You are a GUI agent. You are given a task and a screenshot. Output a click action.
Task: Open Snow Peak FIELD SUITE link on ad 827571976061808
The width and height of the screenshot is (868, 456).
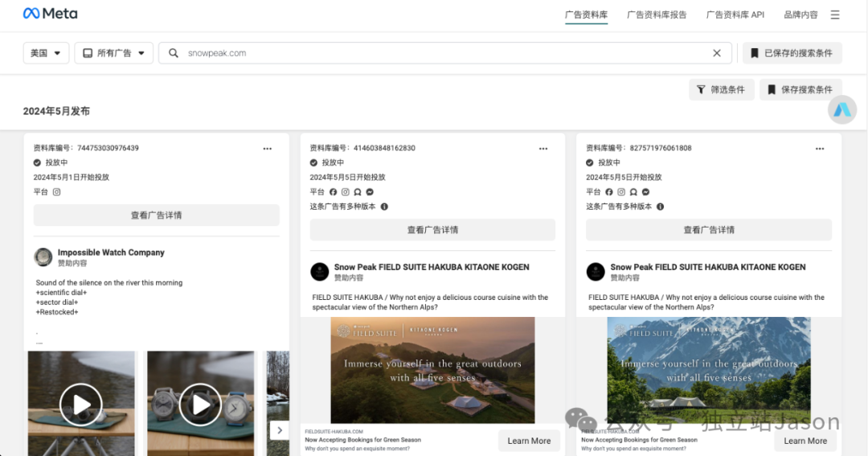(x=707, y=266)
